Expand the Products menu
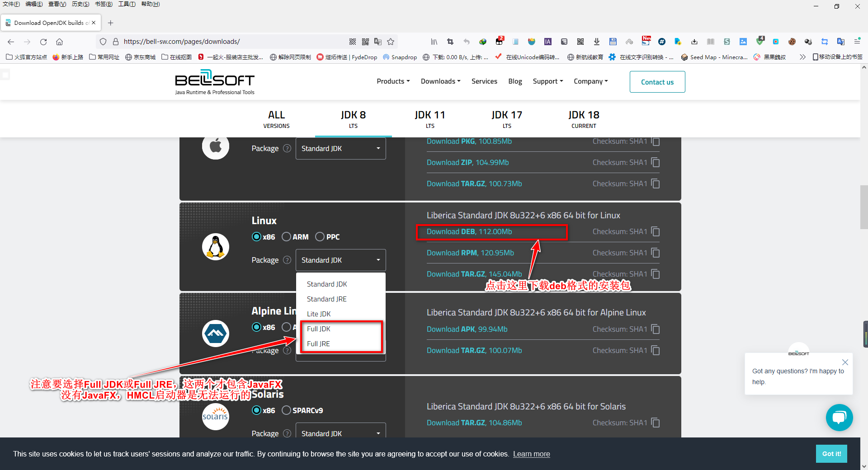 [393, 81]
